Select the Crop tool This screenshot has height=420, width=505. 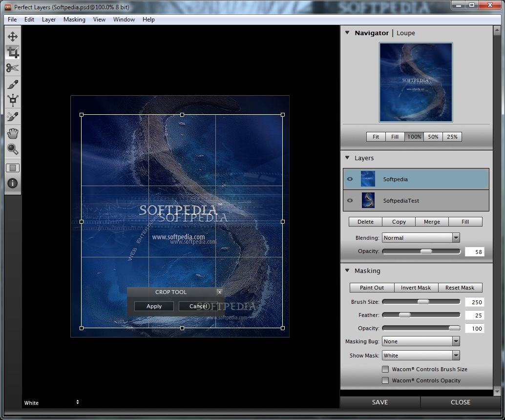pos(13,52)
